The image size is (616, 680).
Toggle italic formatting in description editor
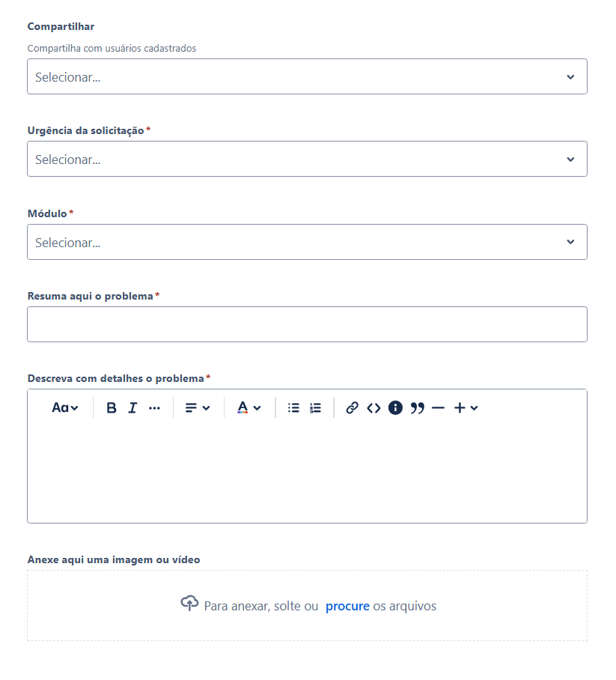(x=132, y=407)
